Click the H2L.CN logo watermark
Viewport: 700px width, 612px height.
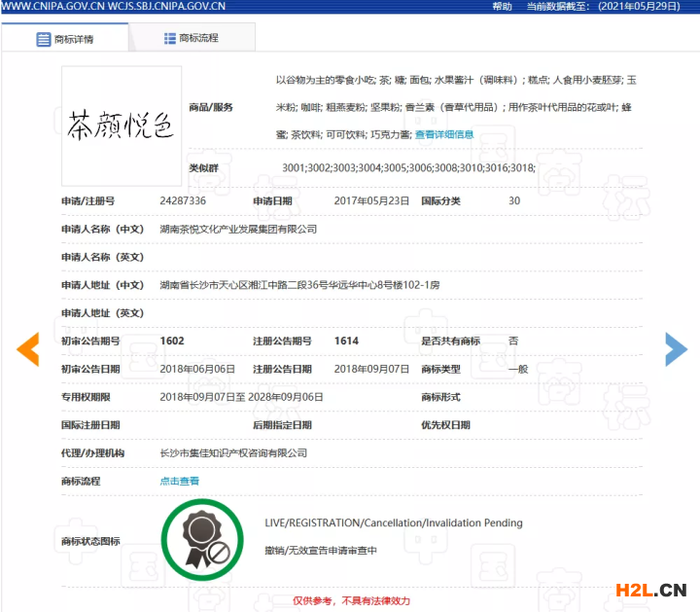650,589
